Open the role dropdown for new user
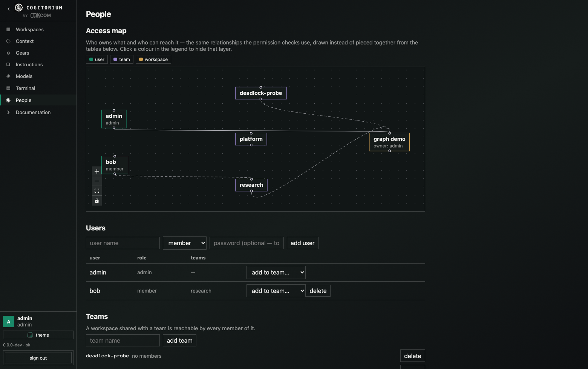This screenshot has height=369, width=588. [x=185, y=243]
